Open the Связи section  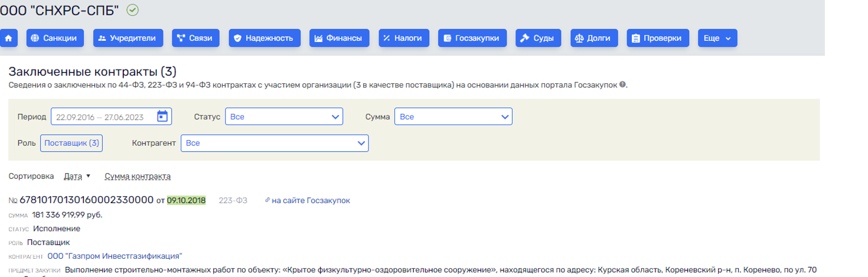pos(195,38)
